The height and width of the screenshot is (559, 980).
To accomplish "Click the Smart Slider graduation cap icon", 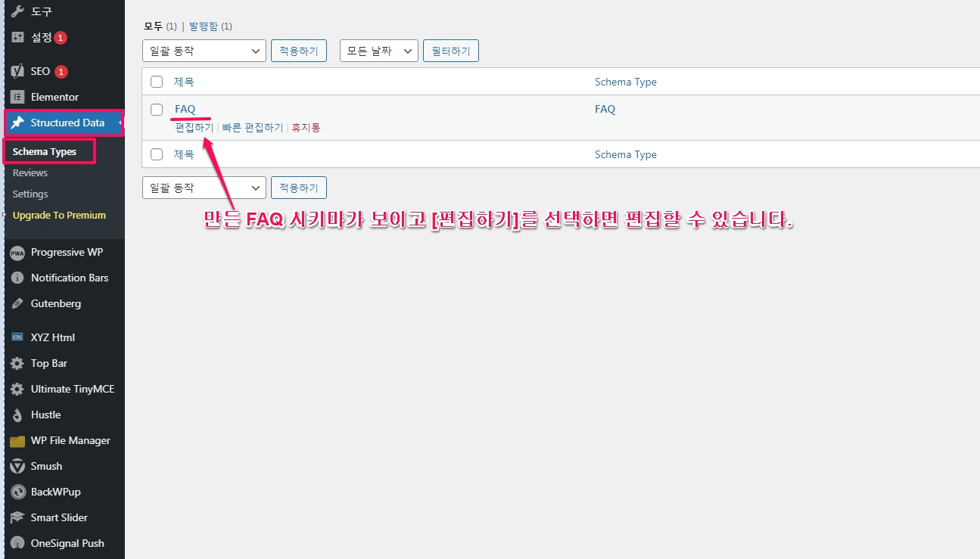I will 17,518.
